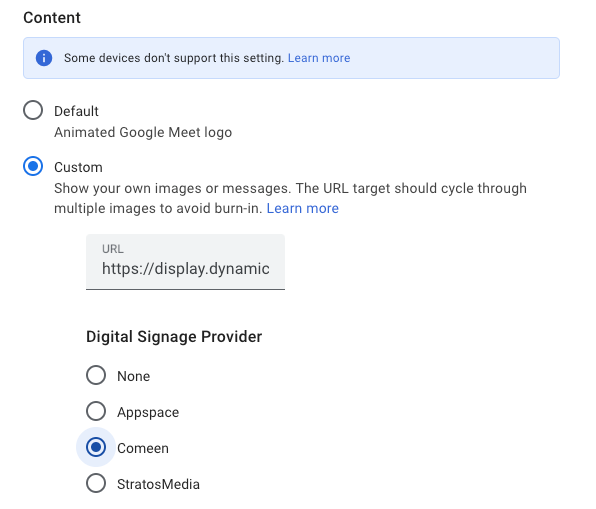This screenshot has width=596, height=509.
Task: Focus the URL input field
Action: tap(185, 262)
